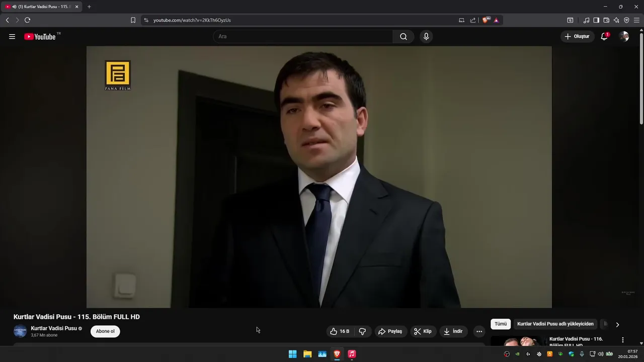The width and height of the screenshot is (644, 362).
Task: Click the share icon in address bar
Action: pos(473,20)
